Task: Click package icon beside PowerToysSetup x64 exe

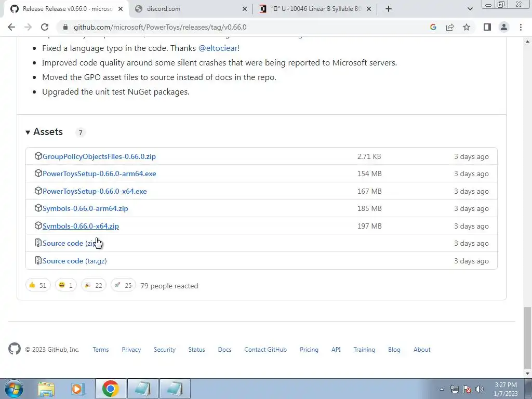Action: [38, 191]
